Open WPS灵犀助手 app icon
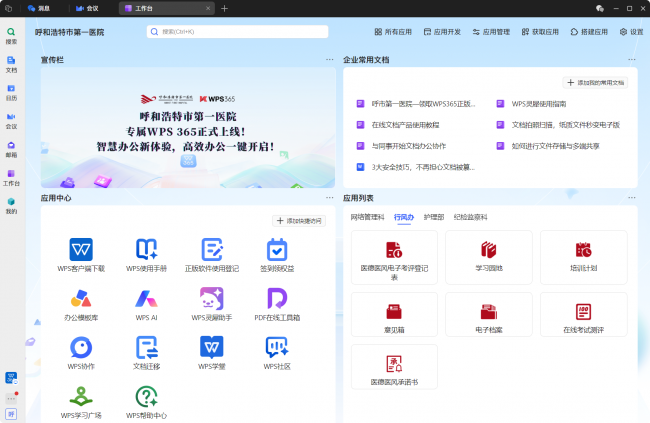Screen dimensions: 650x423 click(211, 298)
